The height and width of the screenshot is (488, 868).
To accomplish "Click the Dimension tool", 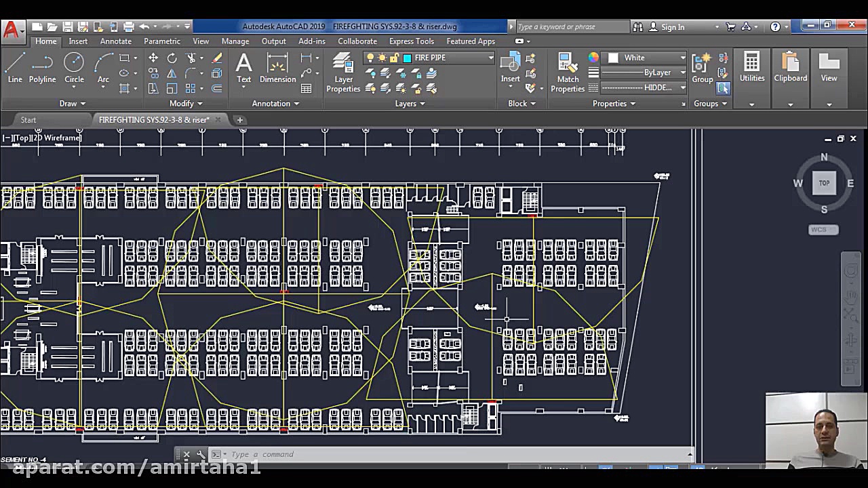I will pyautogui.click(x=277, y=68).
